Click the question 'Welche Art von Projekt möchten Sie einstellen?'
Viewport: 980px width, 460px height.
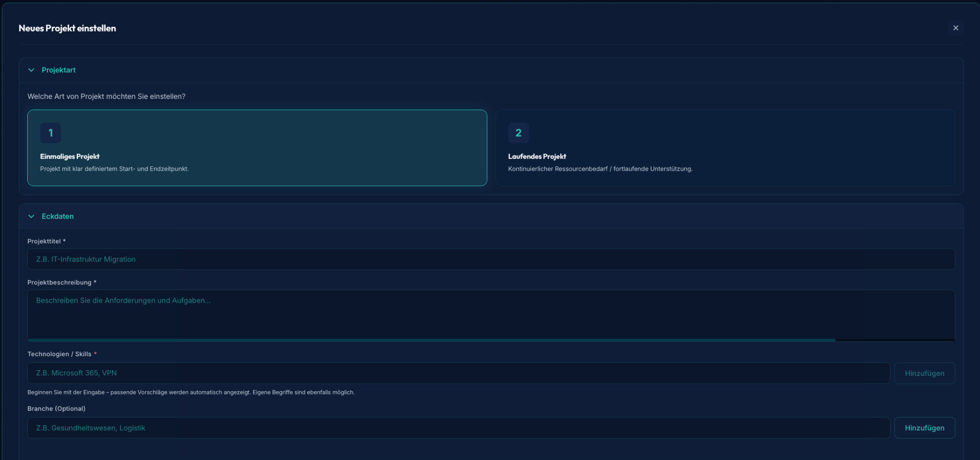106,96
